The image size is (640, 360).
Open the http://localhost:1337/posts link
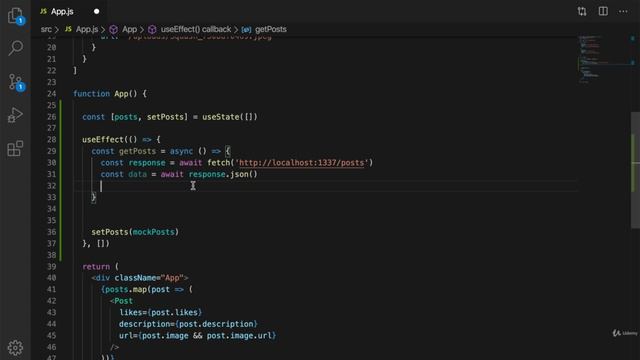[x=301, y=162]
